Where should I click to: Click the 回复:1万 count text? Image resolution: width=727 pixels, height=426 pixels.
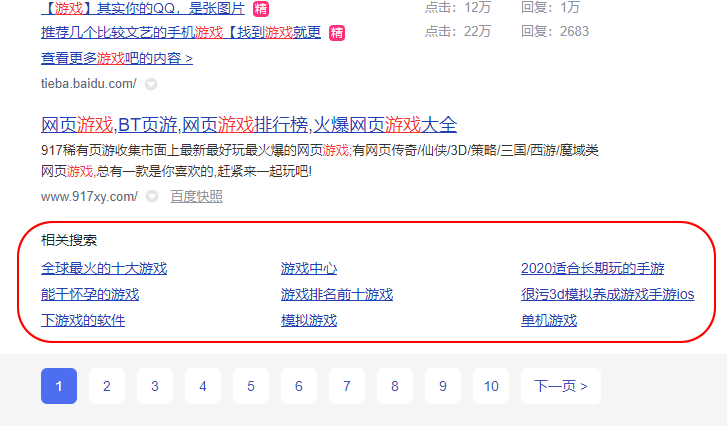pos(550,7)
